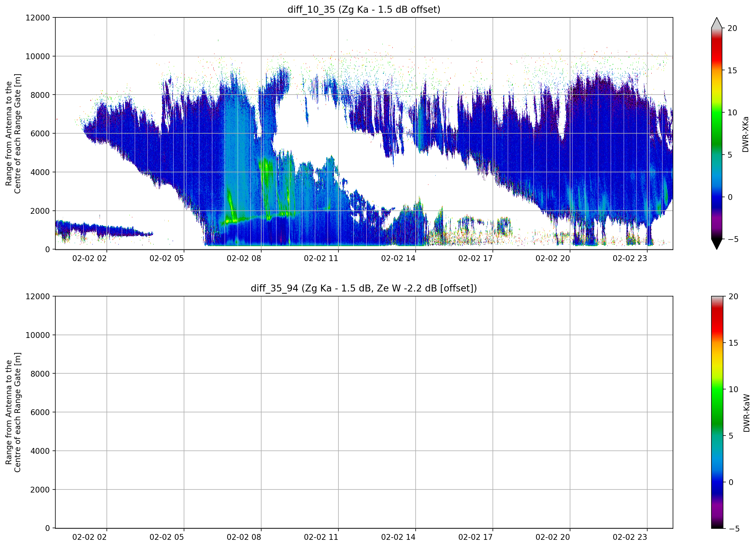
Task: Click bottom plot x-axis label '02-02 02'
Action: [89, 537]
